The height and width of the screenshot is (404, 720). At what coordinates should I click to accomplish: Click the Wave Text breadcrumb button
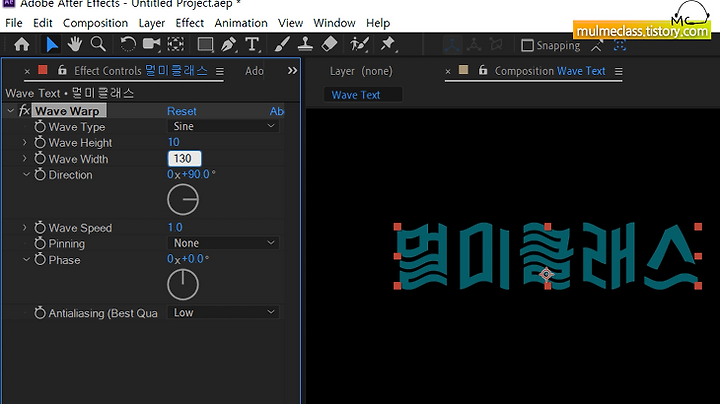pyautogui.click(x=363, y=95)
